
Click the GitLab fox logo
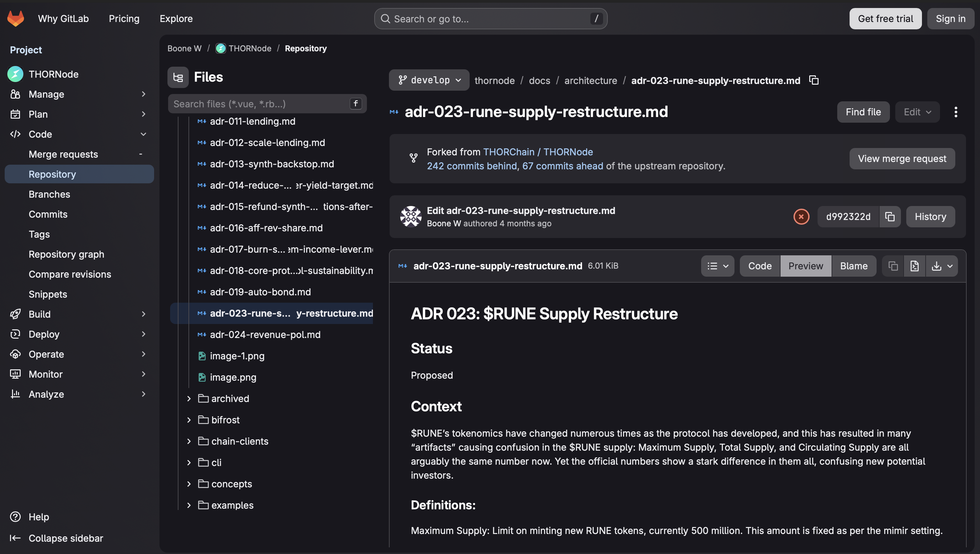[x=16, y=19]
